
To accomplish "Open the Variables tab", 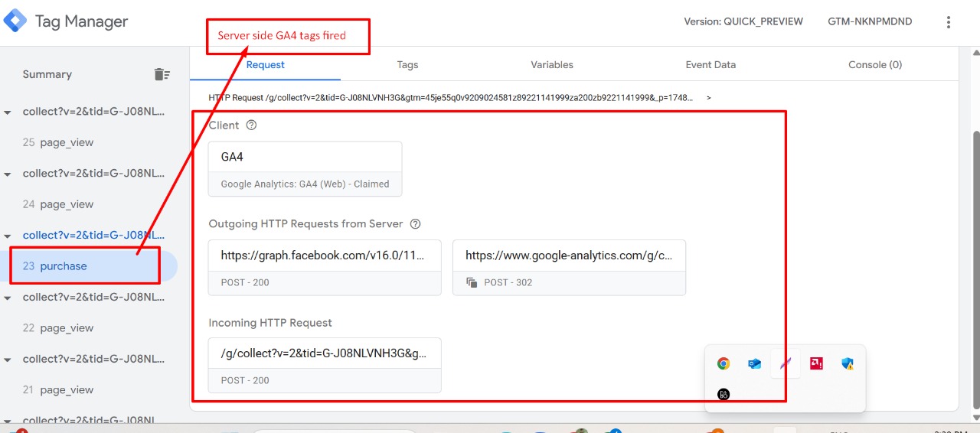I will (552, 65).
